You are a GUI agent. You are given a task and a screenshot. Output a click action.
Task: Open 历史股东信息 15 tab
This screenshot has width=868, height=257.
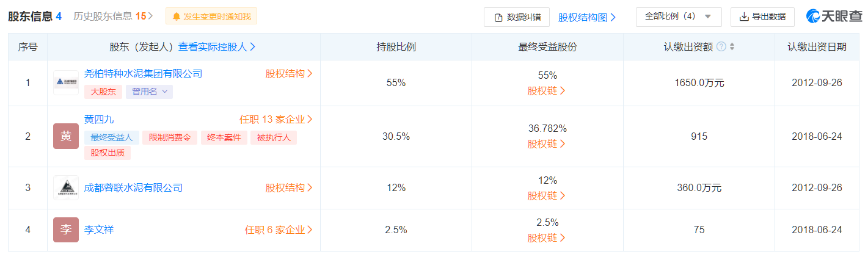point(113,16)
